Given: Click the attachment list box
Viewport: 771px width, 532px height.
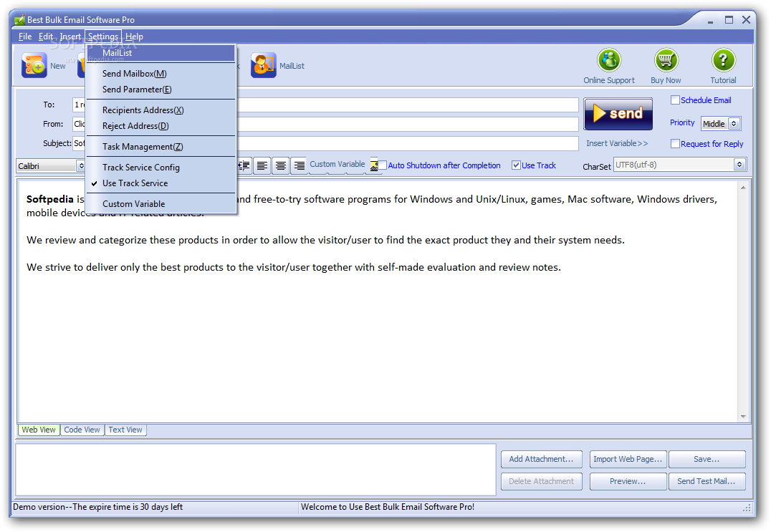Looking at the screenshot, I should [x=256, y=470].
